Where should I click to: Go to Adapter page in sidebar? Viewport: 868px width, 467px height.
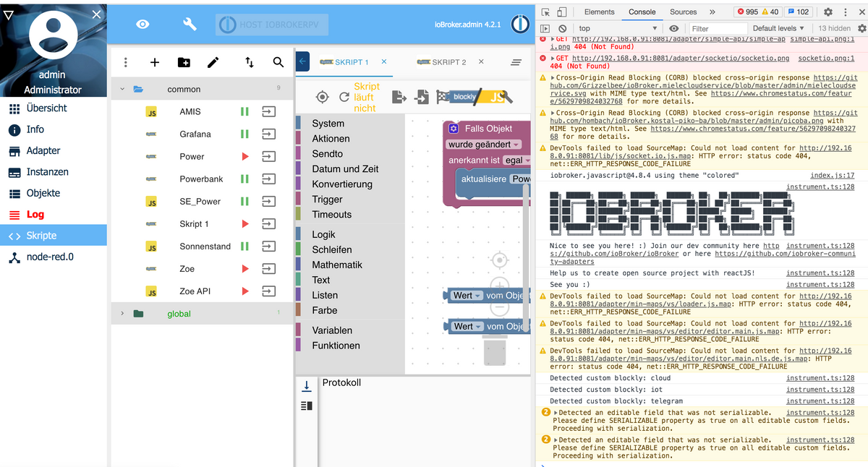pos(54,150)
